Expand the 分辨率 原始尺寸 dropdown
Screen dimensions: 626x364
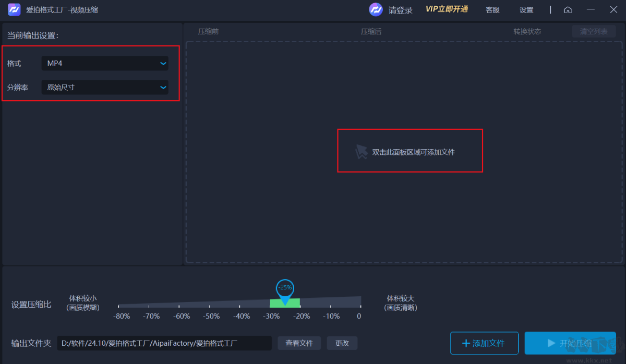point(104,87)
